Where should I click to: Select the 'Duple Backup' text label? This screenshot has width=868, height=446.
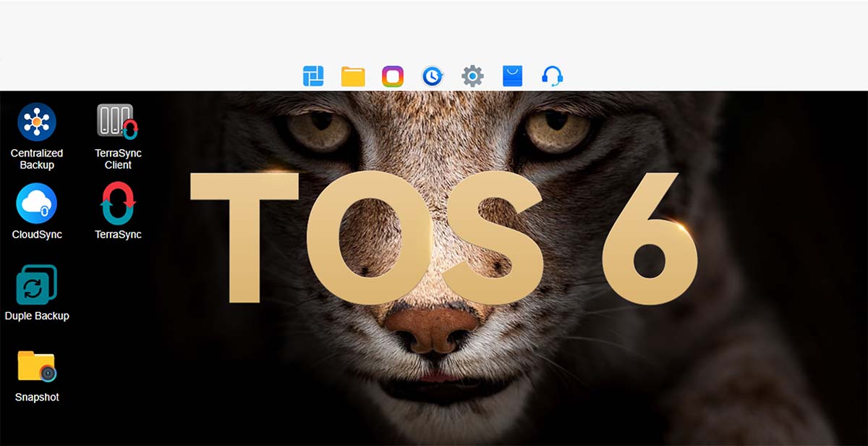(x=37, y=316)
